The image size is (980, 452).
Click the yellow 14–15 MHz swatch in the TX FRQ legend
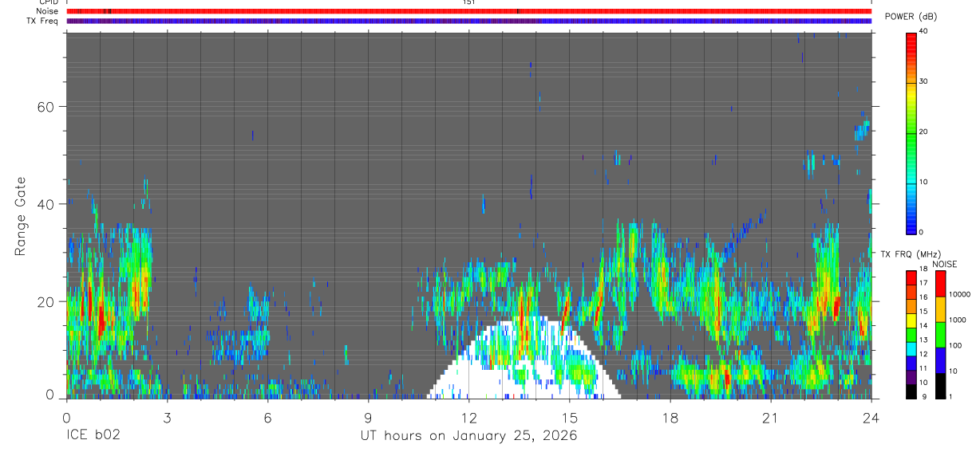click(x=911, y=320)
